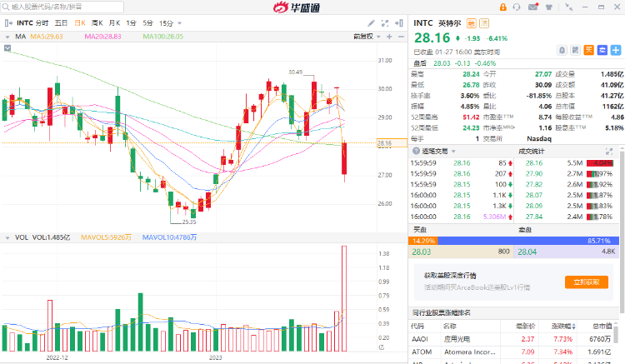Zoom in chart with plus icon
Image resolution: width=625 pixels, height=364 pixels.
(389, 37)
